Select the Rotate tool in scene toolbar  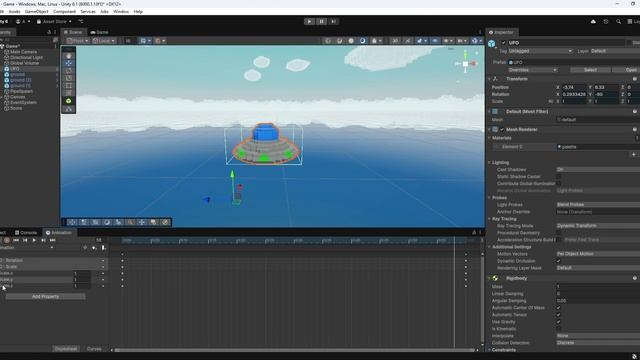pyautogui.click(x=69, y=71)
